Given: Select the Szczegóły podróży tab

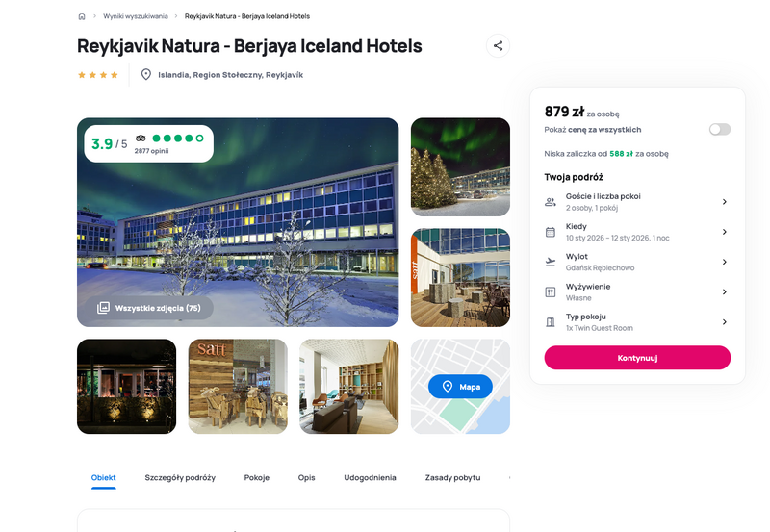Looking at the screenshot, I should point(180,477).
